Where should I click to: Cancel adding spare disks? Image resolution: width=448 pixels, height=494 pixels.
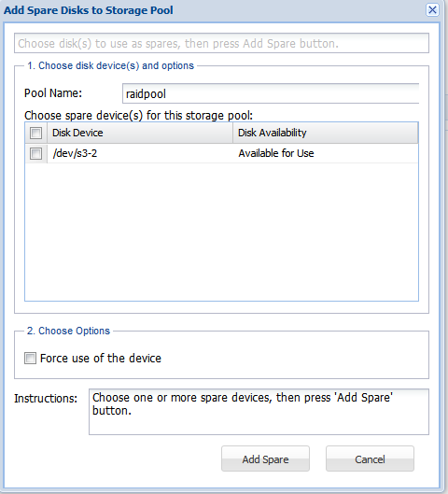pos(370,459)
